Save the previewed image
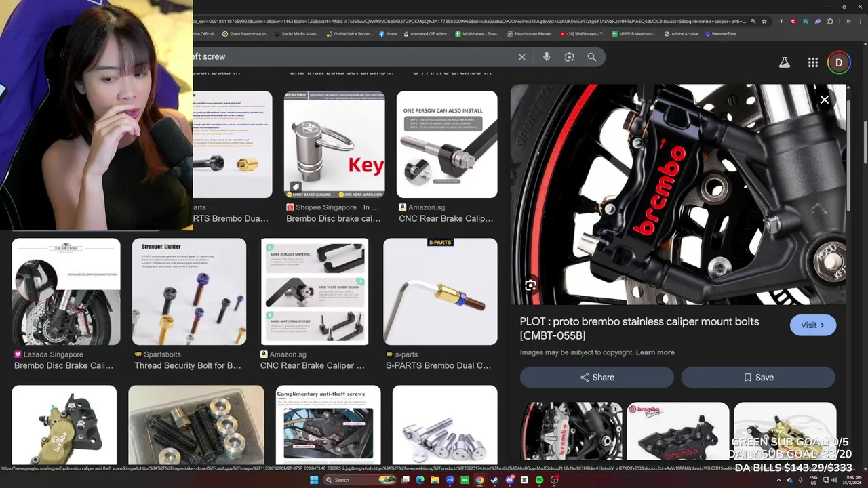 tap(758, 378)
